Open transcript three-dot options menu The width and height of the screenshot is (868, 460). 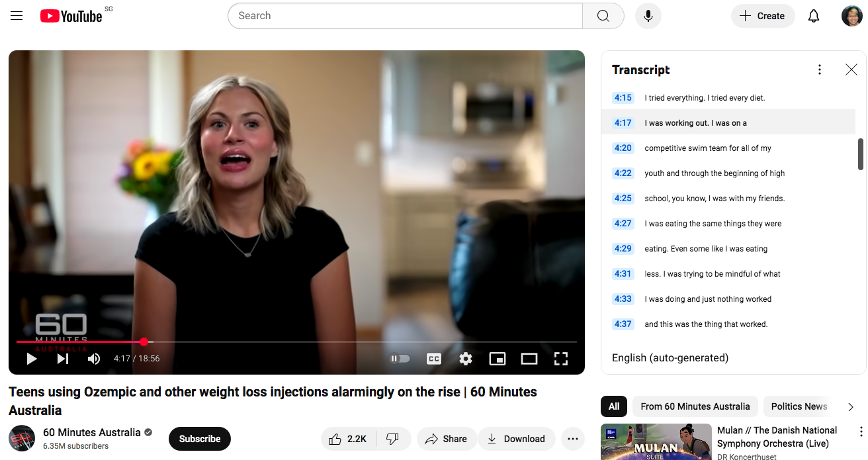[x=820, y=69]
